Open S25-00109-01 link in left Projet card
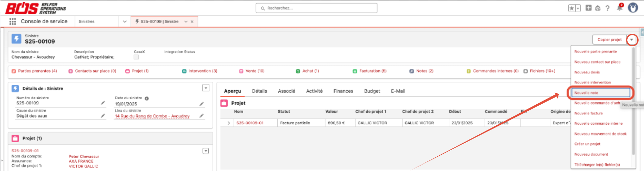 pos(25,151)
